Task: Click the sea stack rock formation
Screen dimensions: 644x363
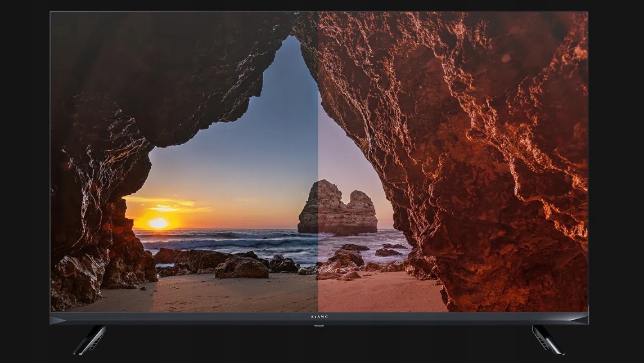Action: pyautogui.click(x=336, y=209)
